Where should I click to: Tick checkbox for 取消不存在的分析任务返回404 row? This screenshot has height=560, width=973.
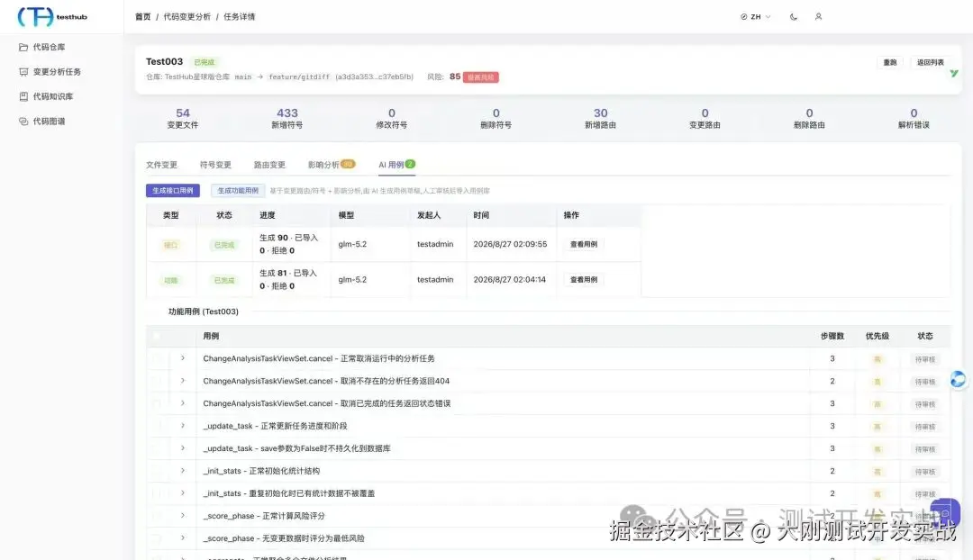coord(157,381)
